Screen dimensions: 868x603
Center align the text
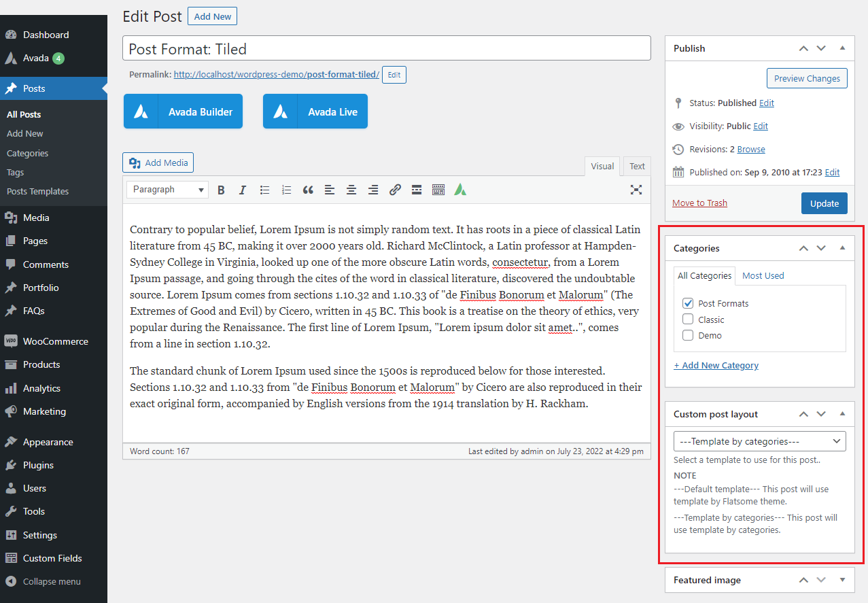(x=351, y=190)
